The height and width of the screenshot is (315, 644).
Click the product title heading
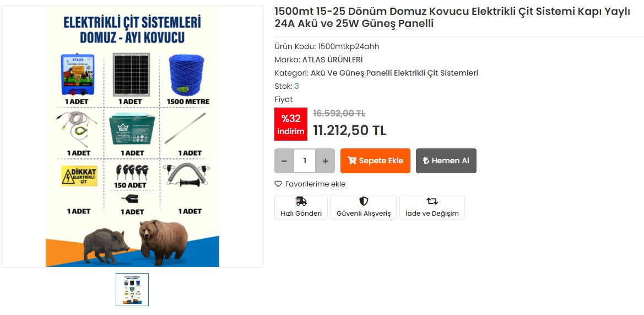(452, 18)
